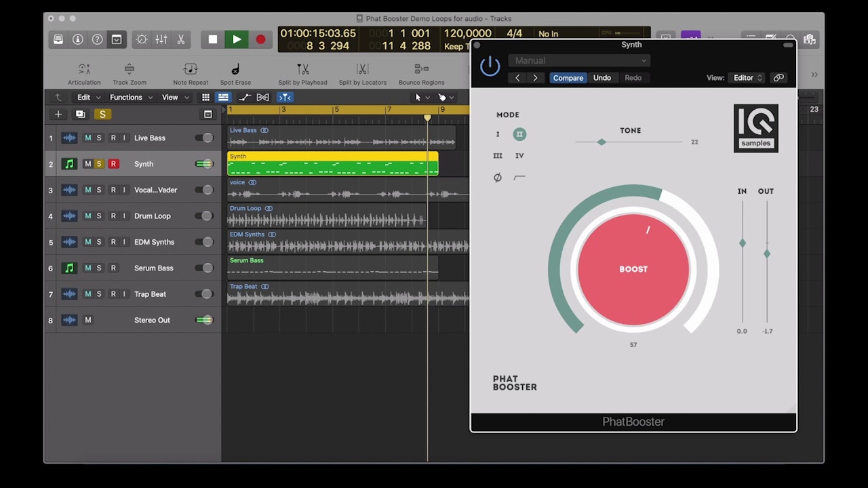Click bar 5 on the ruler
Screen dimensions: 868x488
tap(336, 110)
